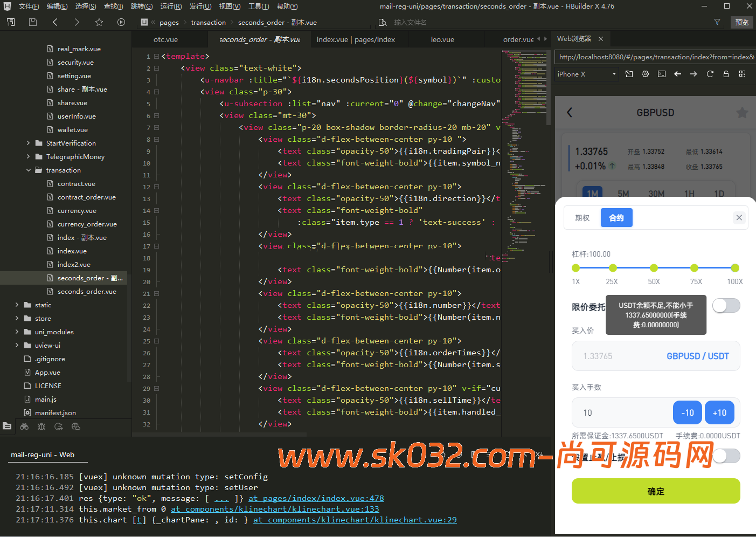
Task: Click the save file icon in toolbar
Action: click(33, 22)
